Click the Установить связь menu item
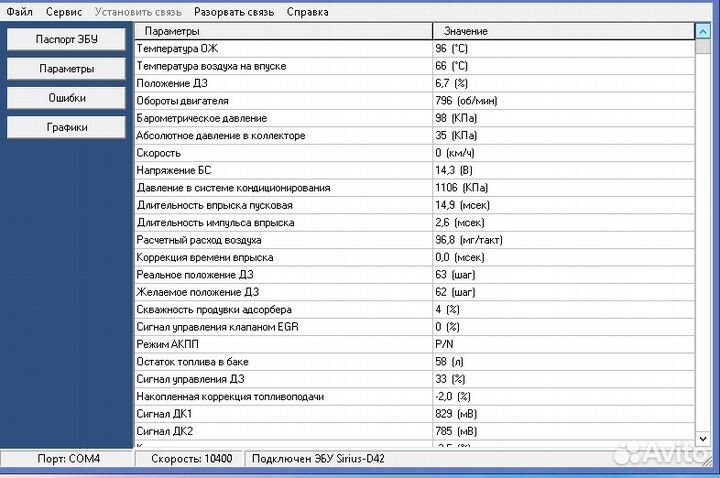The width and height of the screenshot is (720, 478). tap(138, 12)
